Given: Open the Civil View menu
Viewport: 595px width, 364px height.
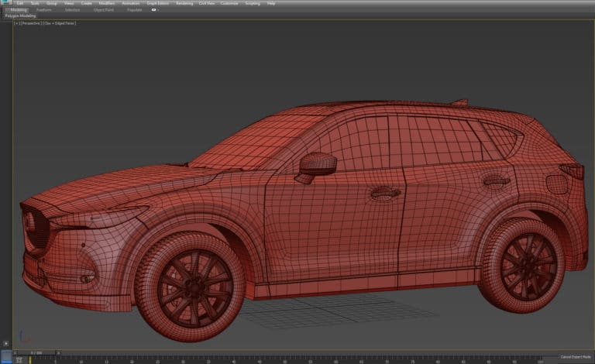Looking at the screenshot, I should [x=207, y=3].
